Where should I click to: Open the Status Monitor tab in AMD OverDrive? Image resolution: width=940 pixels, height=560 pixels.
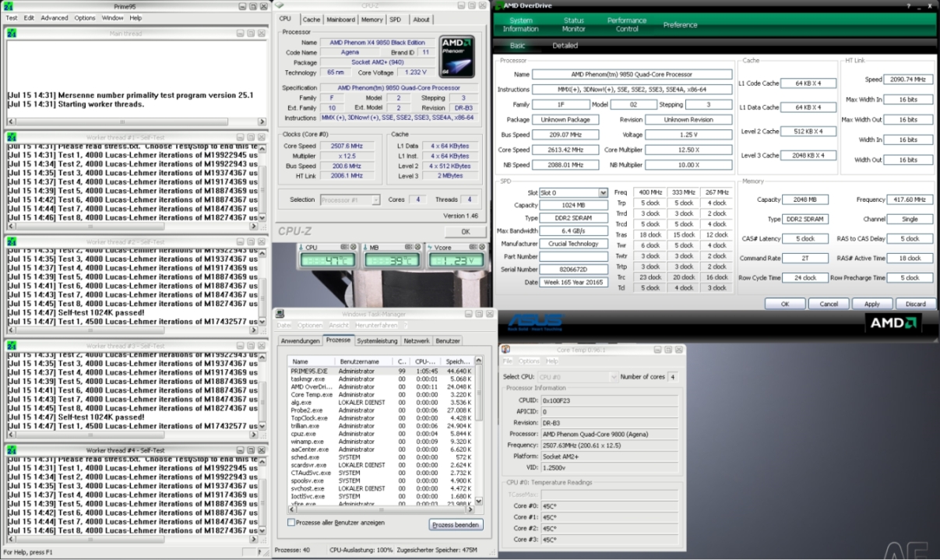pos(574,25)
